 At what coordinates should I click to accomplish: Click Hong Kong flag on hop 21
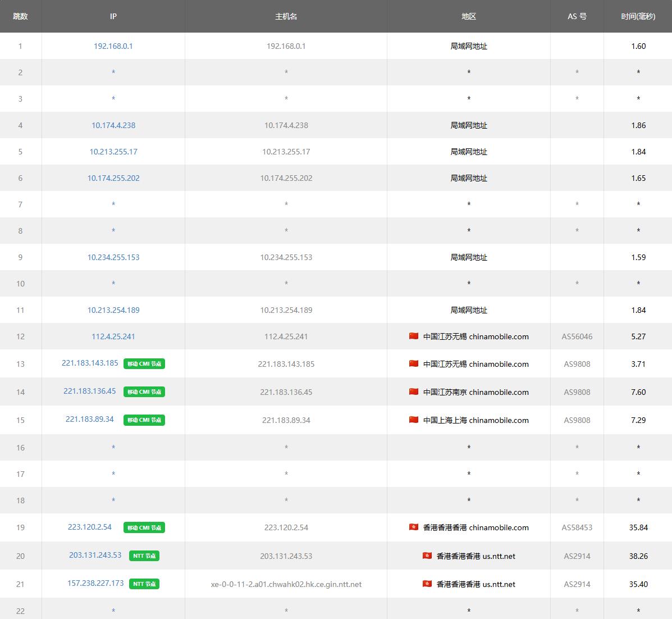(x=427, y=584)
